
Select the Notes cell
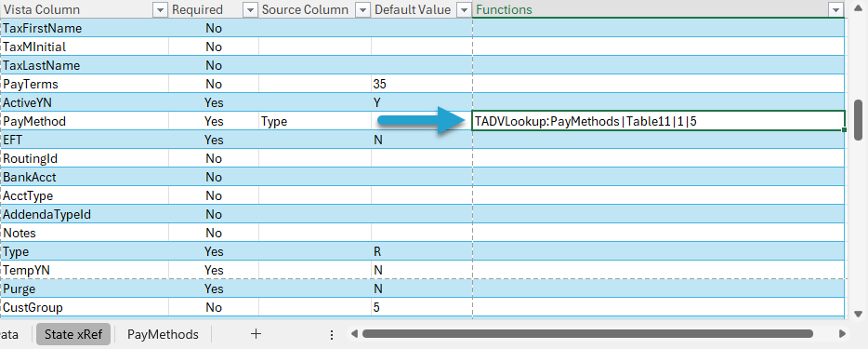click(x=85, y=233)
